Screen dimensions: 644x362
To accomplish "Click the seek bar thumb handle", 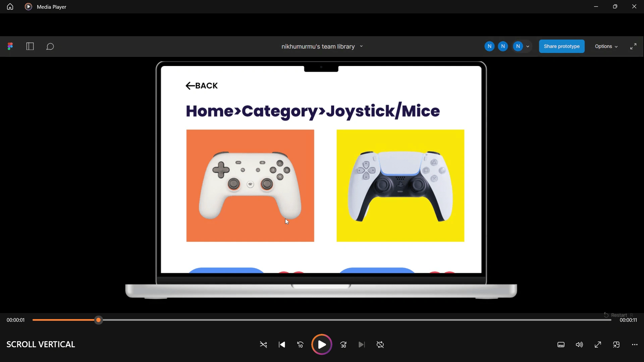I will (99, 320).
